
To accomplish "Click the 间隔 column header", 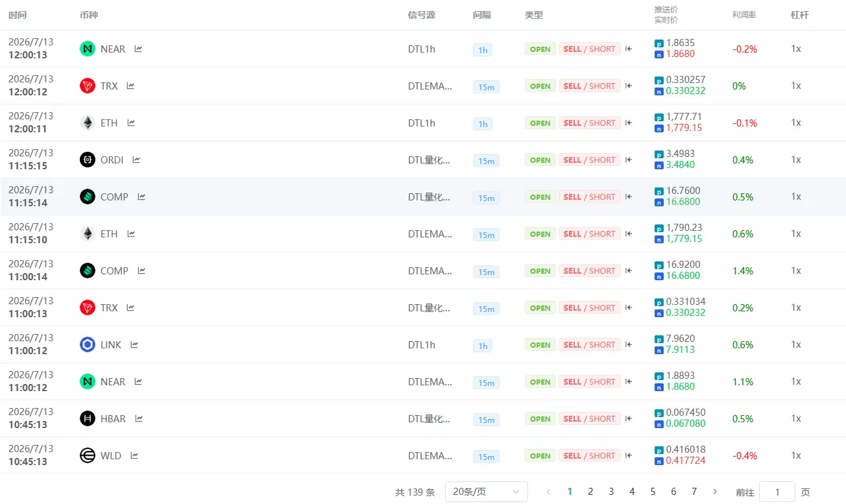I will tap(482, 15).
